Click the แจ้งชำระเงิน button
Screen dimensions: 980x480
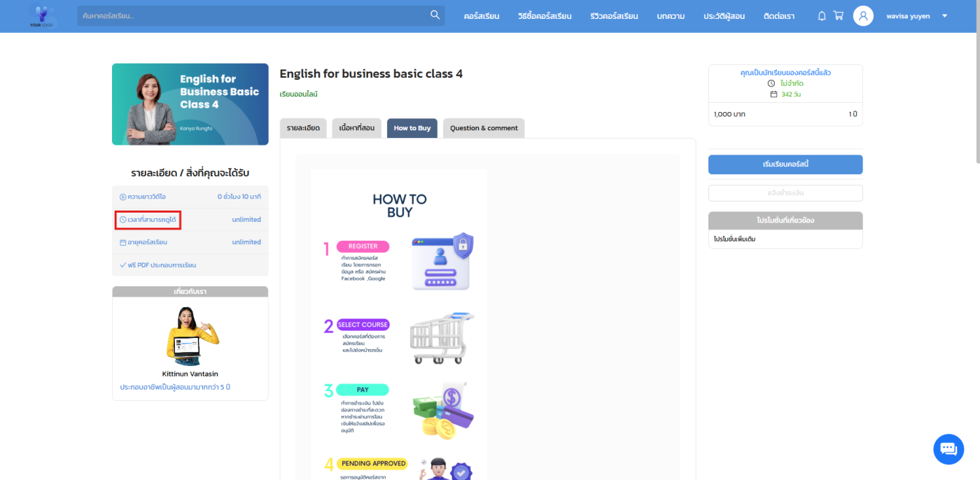(x=785, y=193)
